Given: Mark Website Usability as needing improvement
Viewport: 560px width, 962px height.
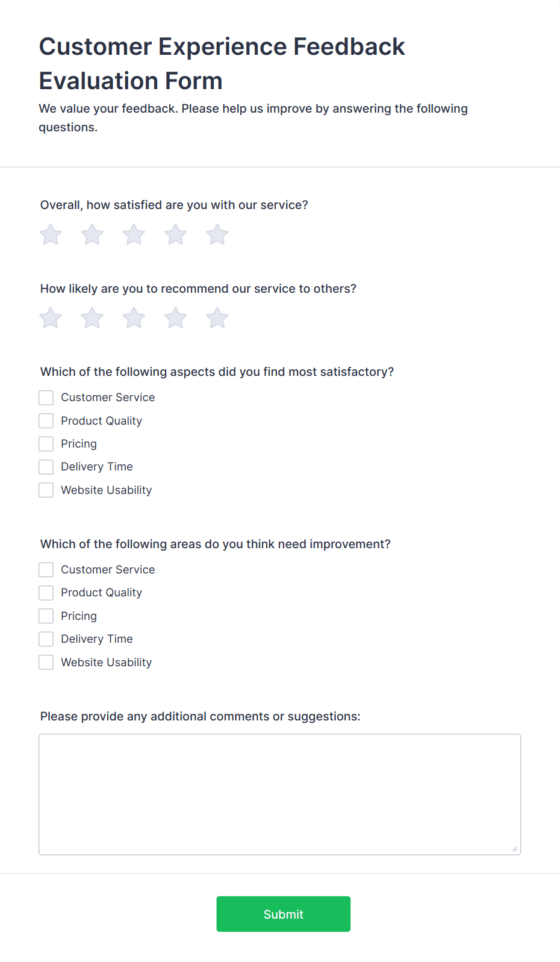Looking at the screenshot, I should pos(46,663).
